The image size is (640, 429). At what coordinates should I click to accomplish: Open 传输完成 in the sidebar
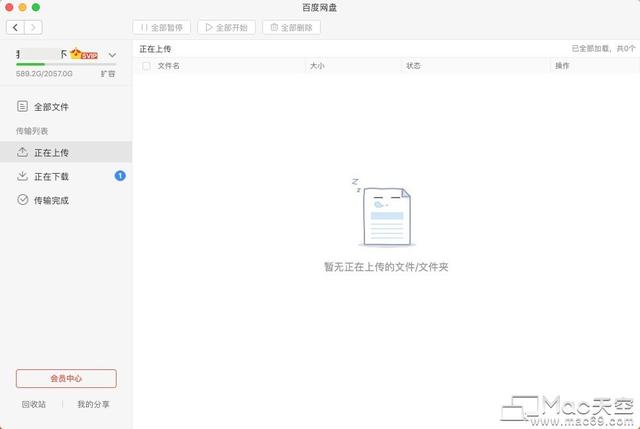point(66,200)
